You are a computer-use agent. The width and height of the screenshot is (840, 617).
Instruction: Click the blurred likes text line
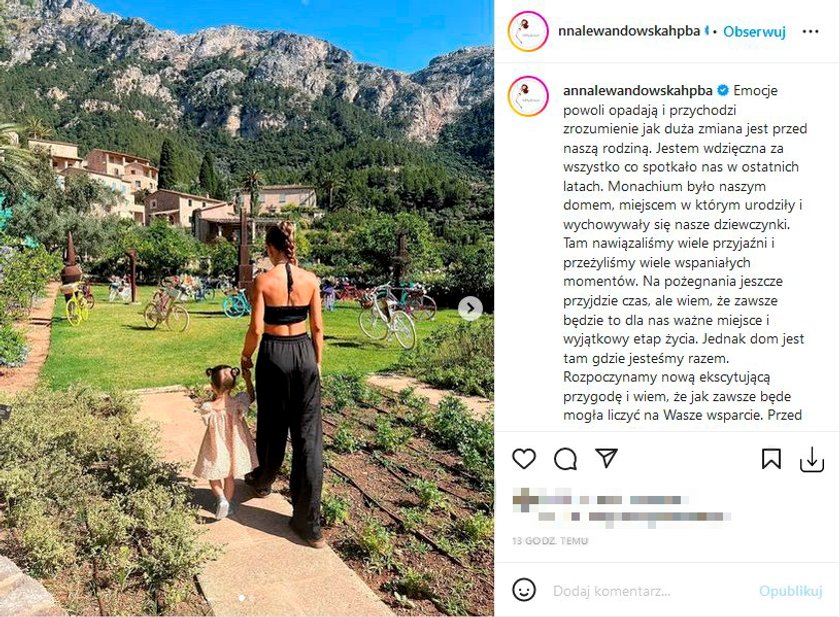click(600, 499)
